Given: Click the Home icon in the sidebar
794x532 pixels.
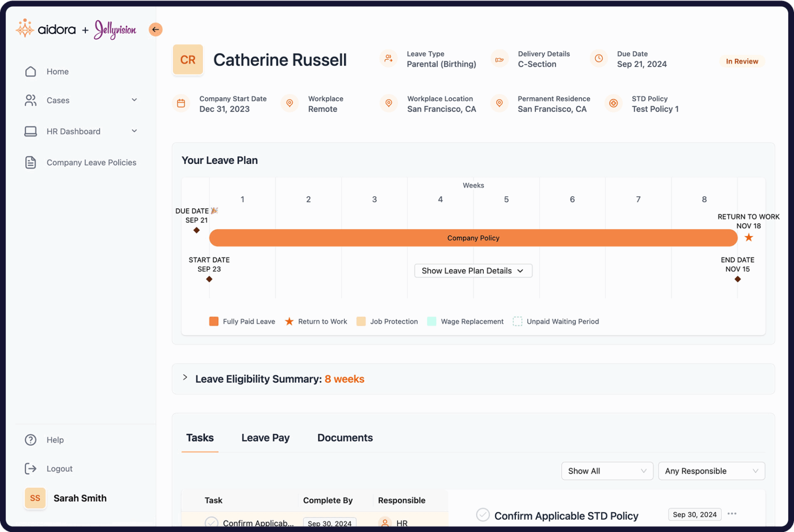Looking at the screenshot, I should pyautogui.click(x=30, y=71).
